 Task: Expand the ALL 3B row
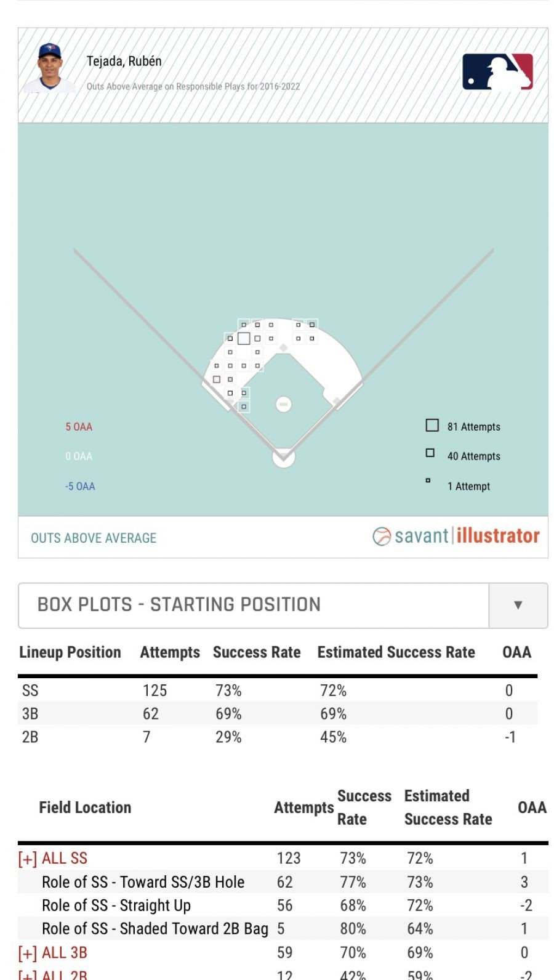[x=27, y=954]
